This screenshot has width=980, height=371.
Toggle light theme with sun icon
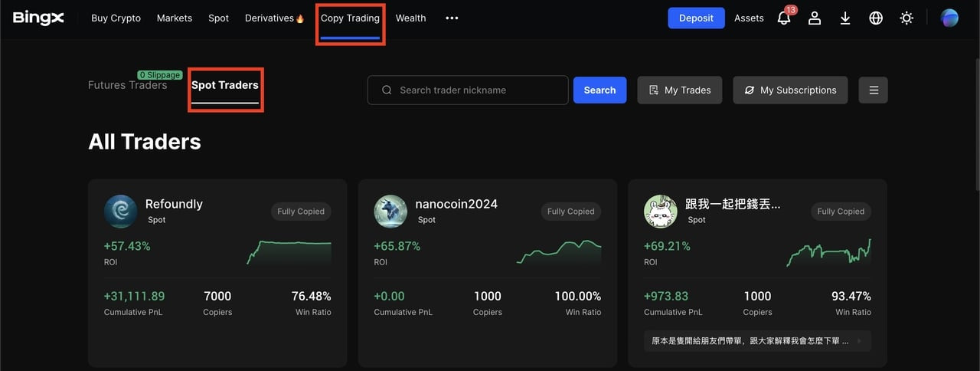pos(906,18)
